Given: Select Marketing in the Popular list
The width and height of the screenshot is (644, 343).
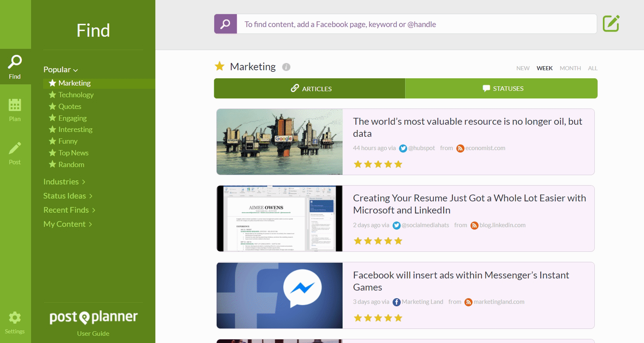Looking at the screenshot, I should pos(99,83).
